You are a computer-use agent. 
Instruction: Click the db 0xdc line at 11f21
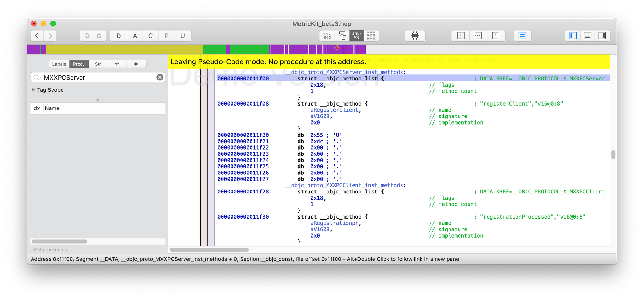pyautogui.click(x=319, y=142)
